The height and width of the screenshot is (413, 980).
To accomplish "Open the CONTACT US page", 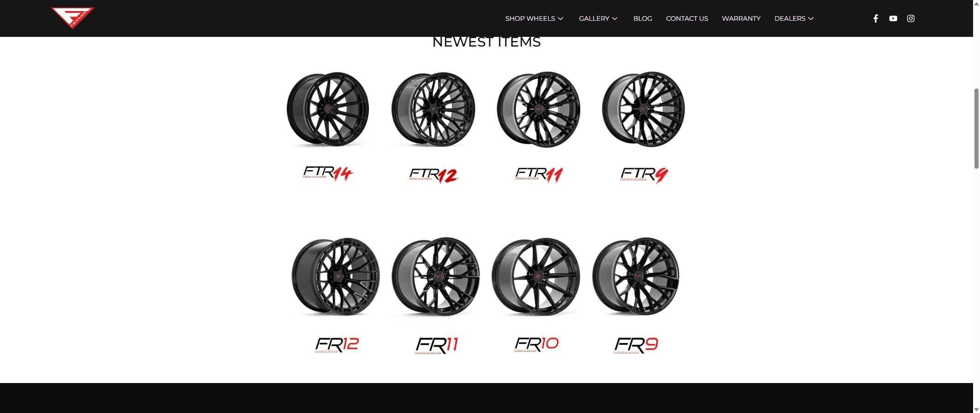I will (x=687, y=18).
